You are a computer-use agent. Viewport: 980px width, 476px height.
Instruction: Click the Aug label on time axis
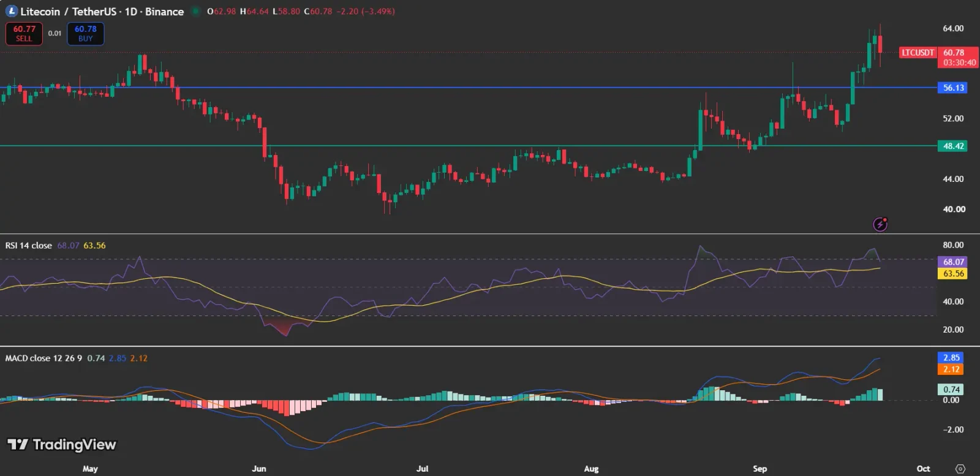591,469
